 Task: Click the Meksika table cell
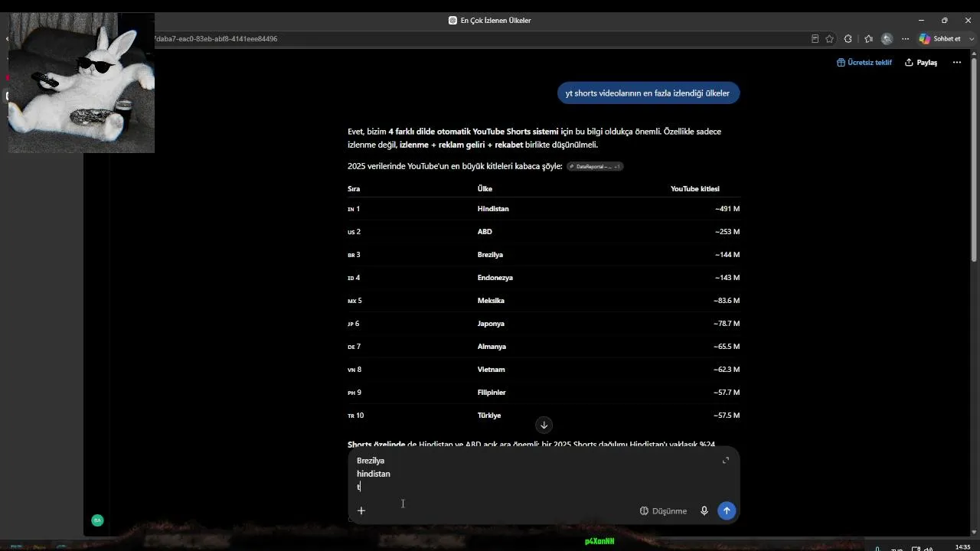[x=491, y=301]
